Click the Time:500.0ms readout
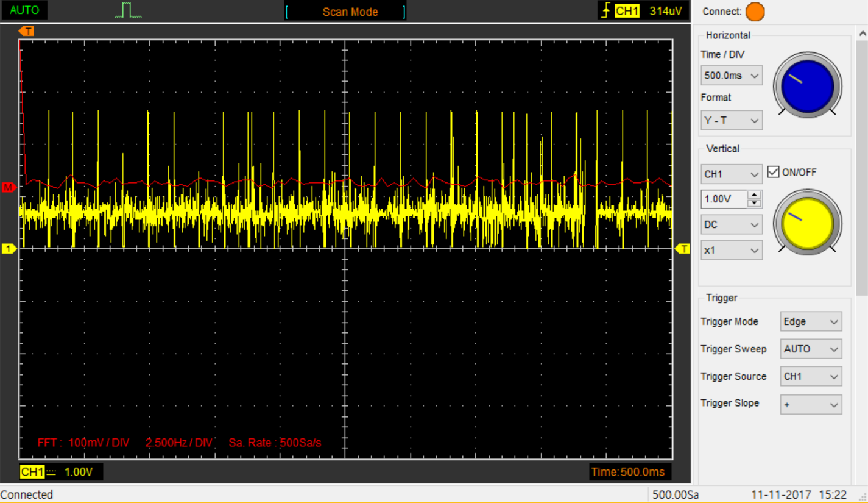The image size is (868, 503). point(630,472)
